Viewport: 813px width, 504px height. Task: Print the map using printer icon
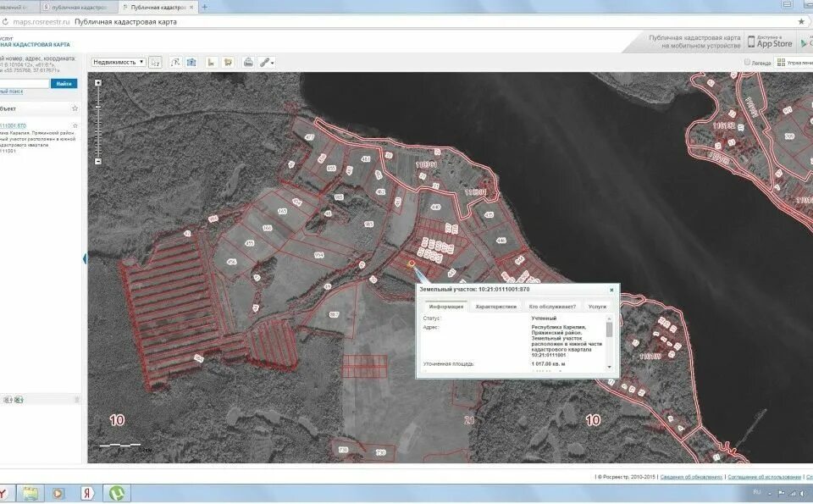point(248,62)
